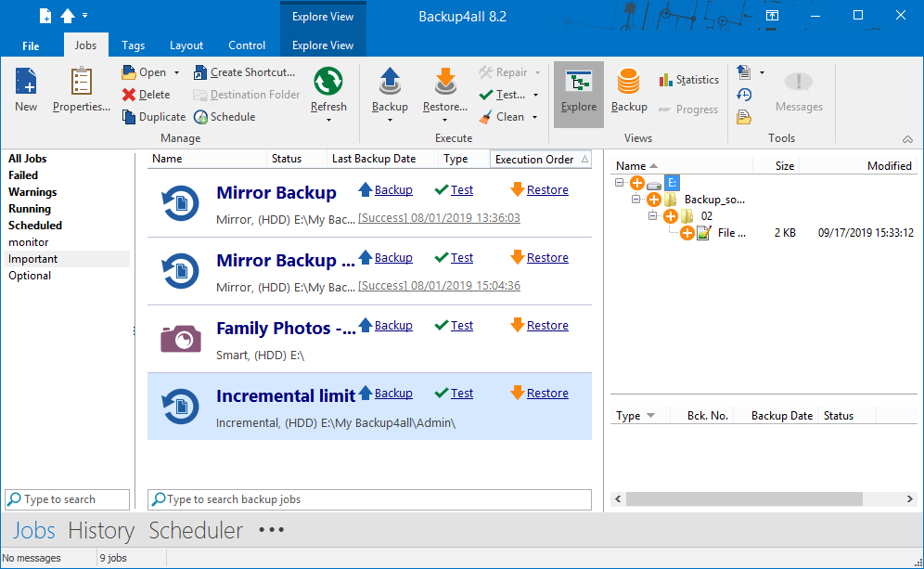Click the explore panel horizontal scrollbar
924x569 pixels.
[744, 498]
